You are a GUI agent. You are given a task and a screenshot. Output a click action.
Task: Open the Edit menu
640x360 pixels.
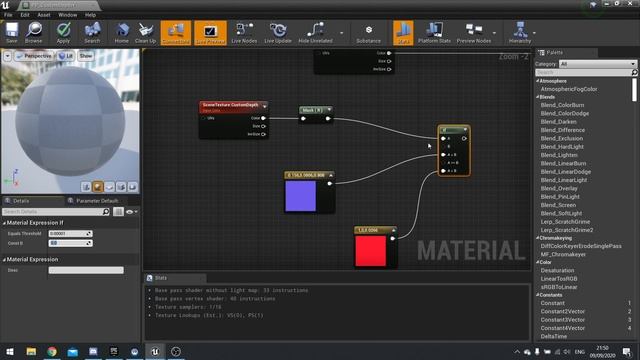pos(25,15)
